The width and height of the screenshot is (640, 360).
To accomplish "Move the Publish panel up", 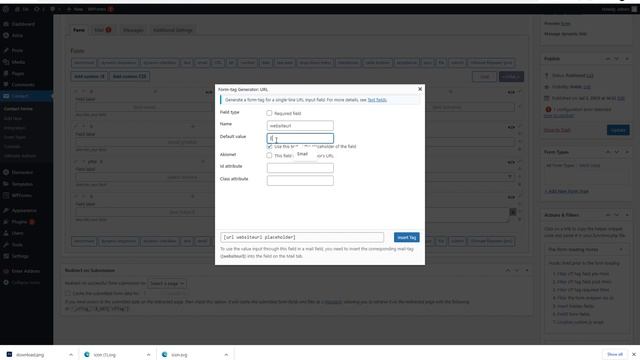I will click(608, 59).
